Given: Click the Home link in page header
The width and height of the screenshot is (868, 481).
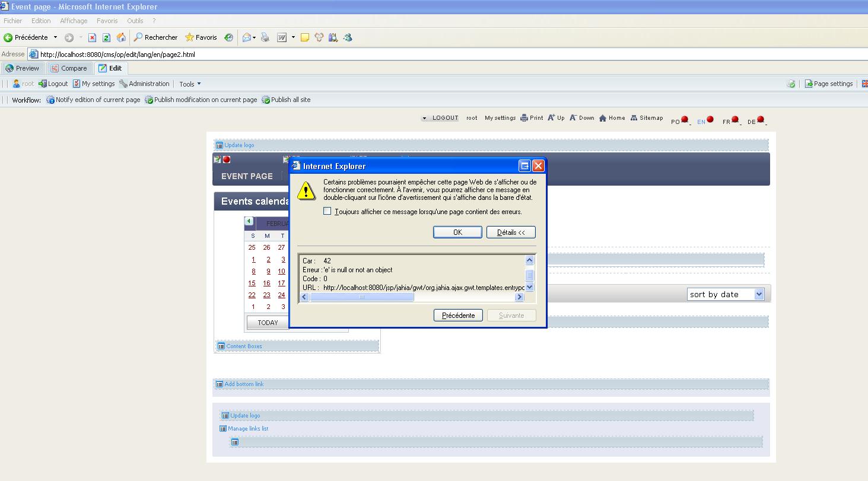Looking at the screenshot, I should [612, 118].
